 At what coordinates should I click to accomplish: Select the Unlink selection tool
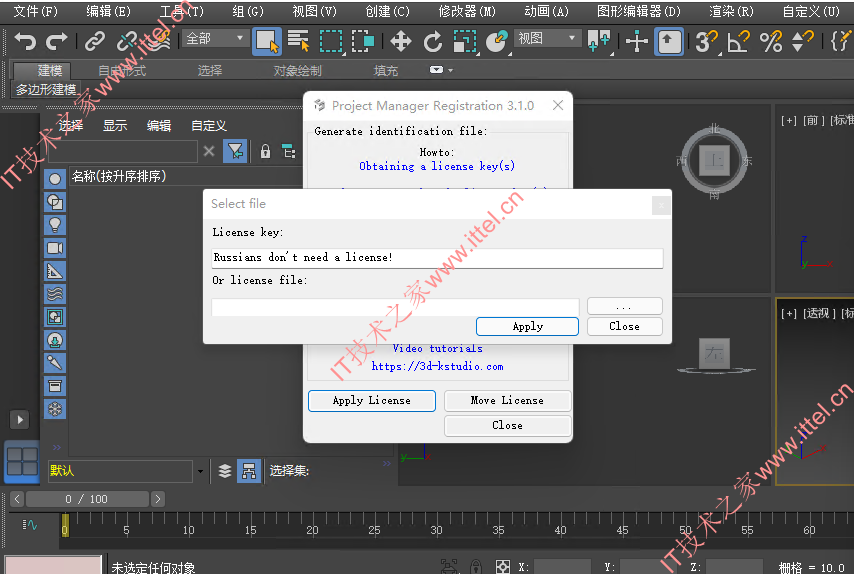(x=127, y=41)
